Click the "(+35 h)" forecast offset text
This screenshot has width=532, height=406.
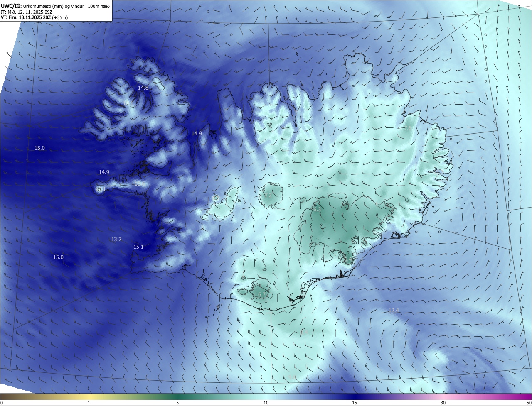60,17
